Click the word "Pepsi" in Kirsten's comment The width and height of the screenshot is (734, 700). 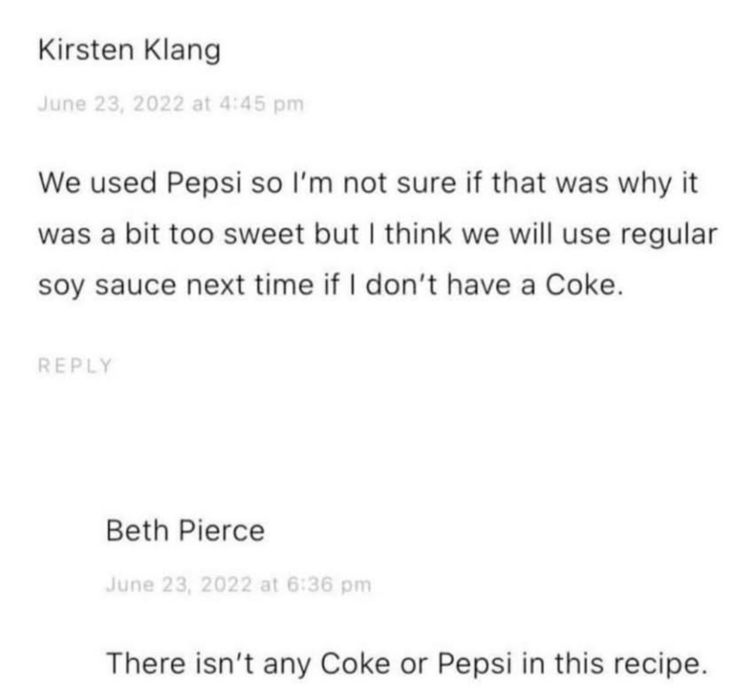pyautogui.click(x=205, y=183)
